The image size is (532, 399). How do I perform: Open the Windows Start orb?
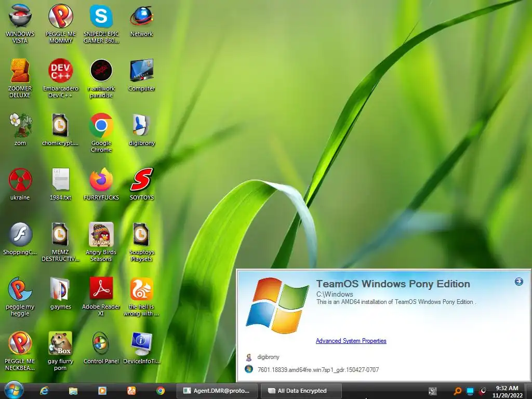click(x=14, y=390)
